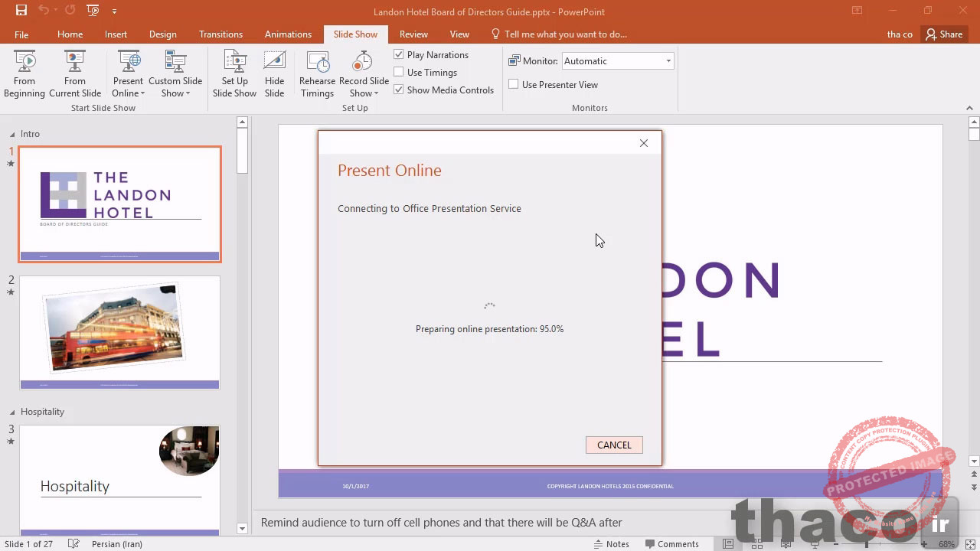This screenshot has width=980, height=551.
Task: Enable the Use Timings checkbox
Action: pos(399,73)
